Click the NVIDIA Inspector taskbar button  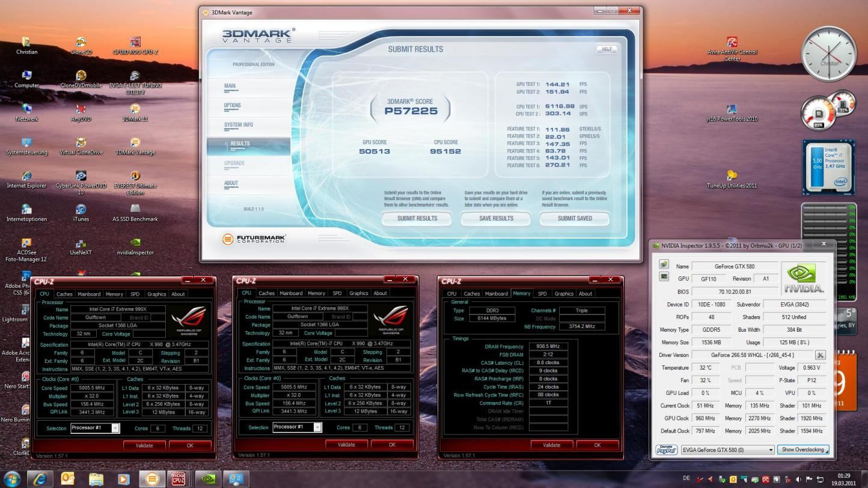208,479
